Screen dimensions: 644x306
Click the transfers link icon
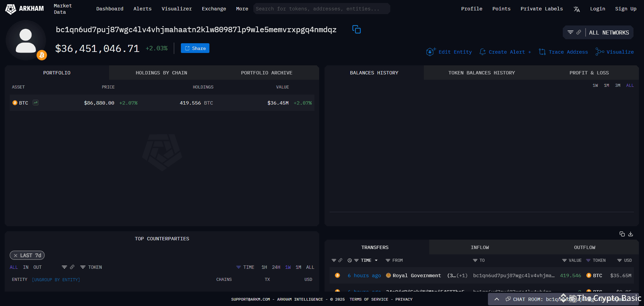(340, 260)
